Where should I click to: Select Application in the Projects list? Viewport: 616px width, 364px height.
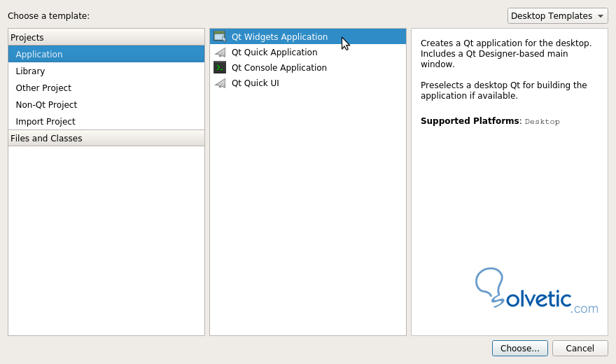coord(39,54)
